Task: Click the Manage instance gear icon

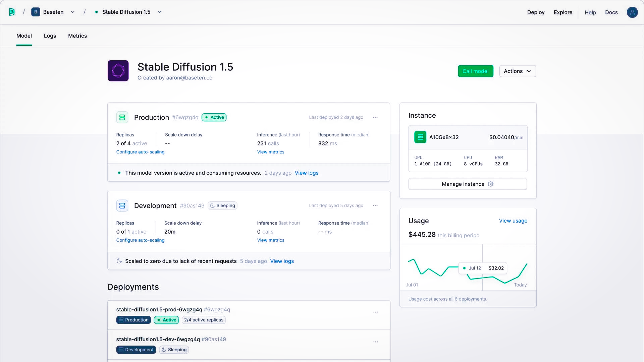Action: point(491,184)
